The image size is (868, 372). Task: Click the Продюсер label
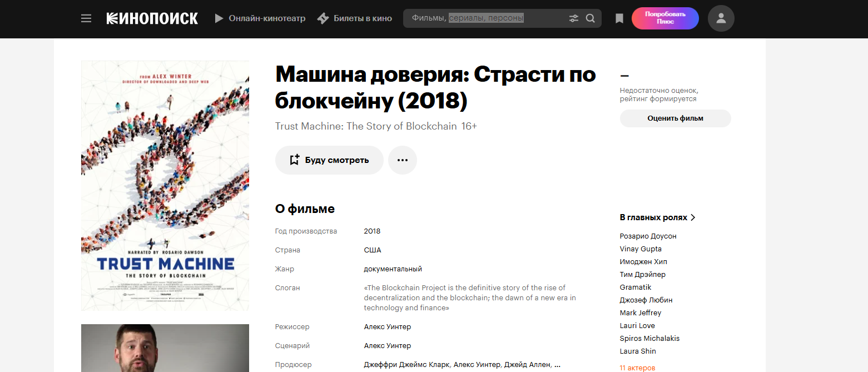click(293, 365)
